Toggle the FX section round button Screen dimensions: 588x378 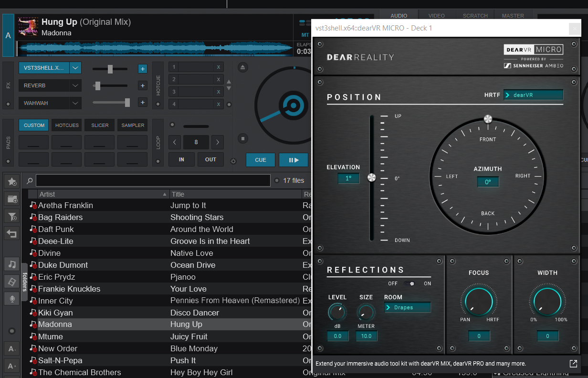[8, 105]
